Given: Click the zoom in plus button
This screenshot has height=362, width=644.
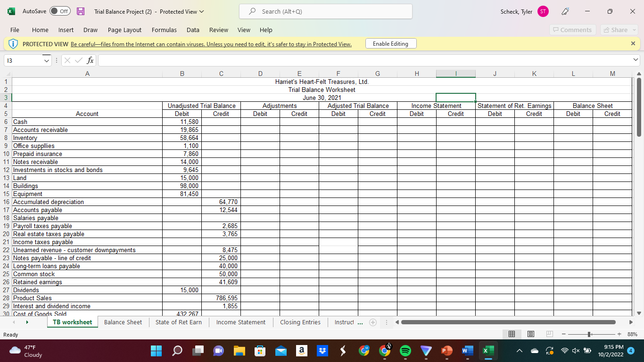Looking at the screenshot, I should 619,334.
